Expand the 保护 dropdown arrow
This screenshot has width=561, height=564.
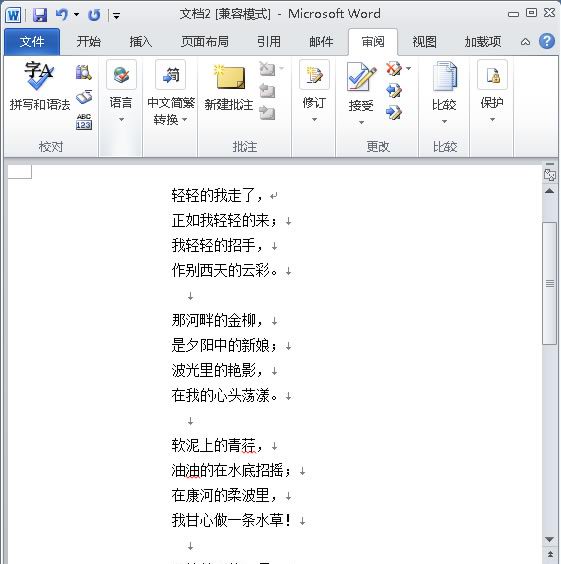[x=492, y=120]
